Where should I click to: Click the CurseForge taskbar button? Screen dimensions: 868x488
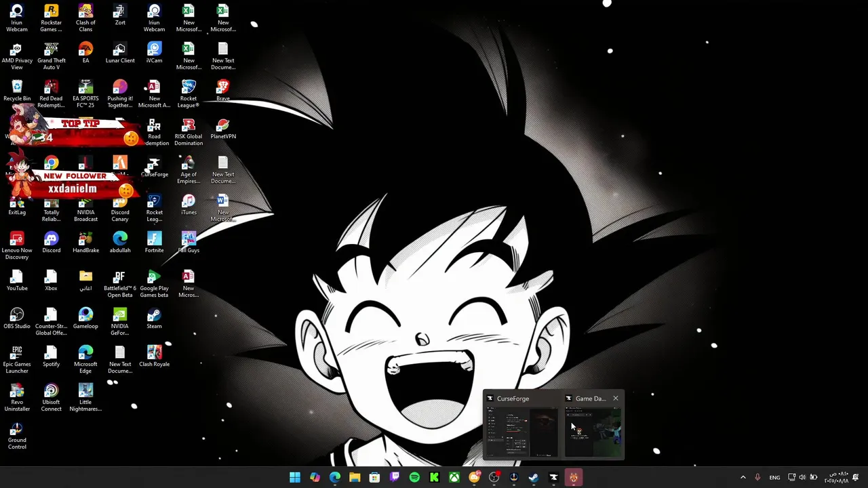(553, 478)
